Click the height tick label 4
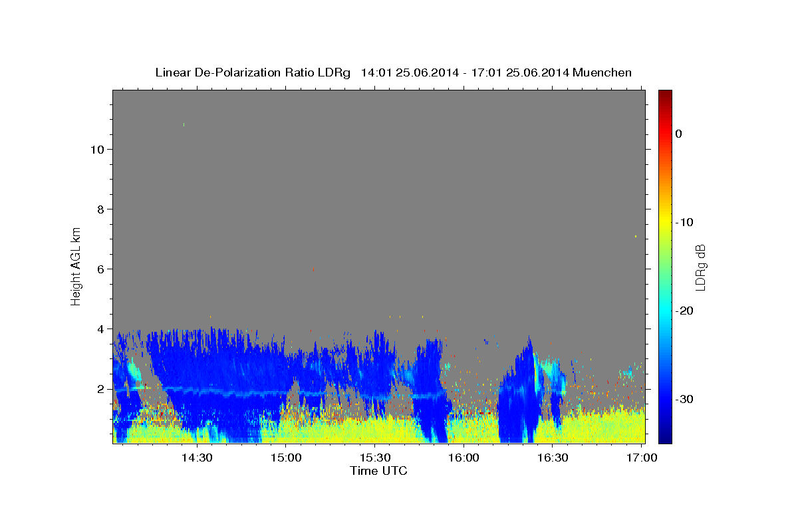Screen dimensions: 798x532 point(100,329)
